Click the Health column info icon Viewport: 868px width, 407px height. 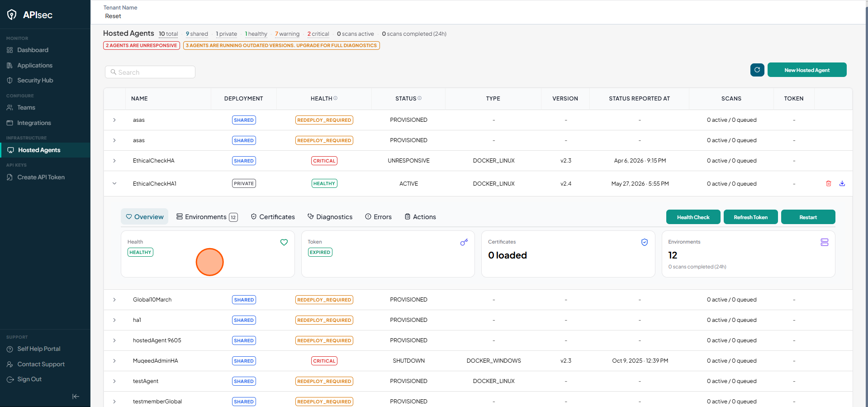tap(336, 98)
